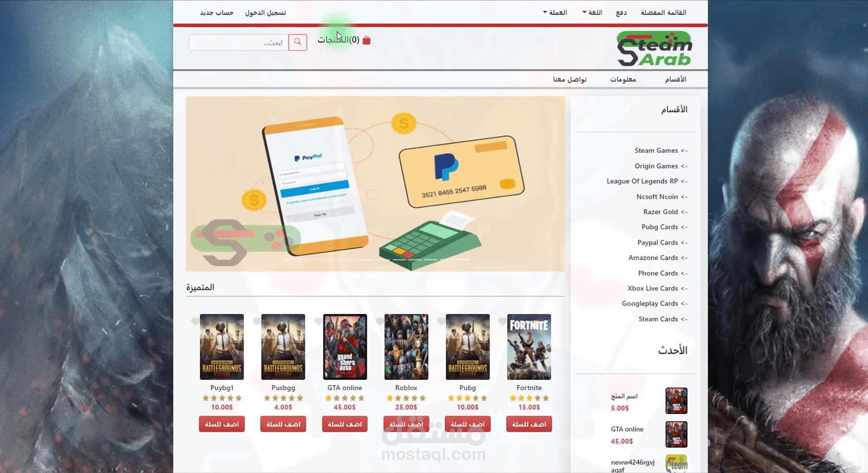The height and width of the screenshot is (473, 868).
Task: Select League Of Legends RP category
Action: coord(647,181)
